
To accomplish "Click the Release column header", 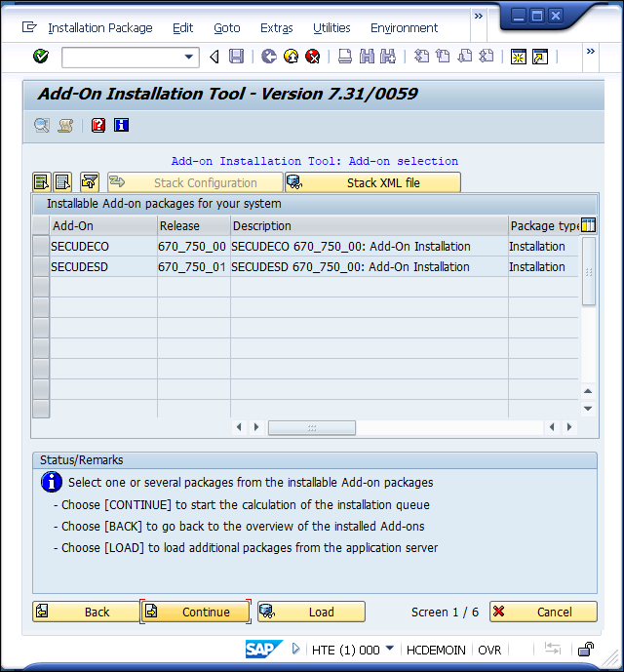I will coord(194,226).
